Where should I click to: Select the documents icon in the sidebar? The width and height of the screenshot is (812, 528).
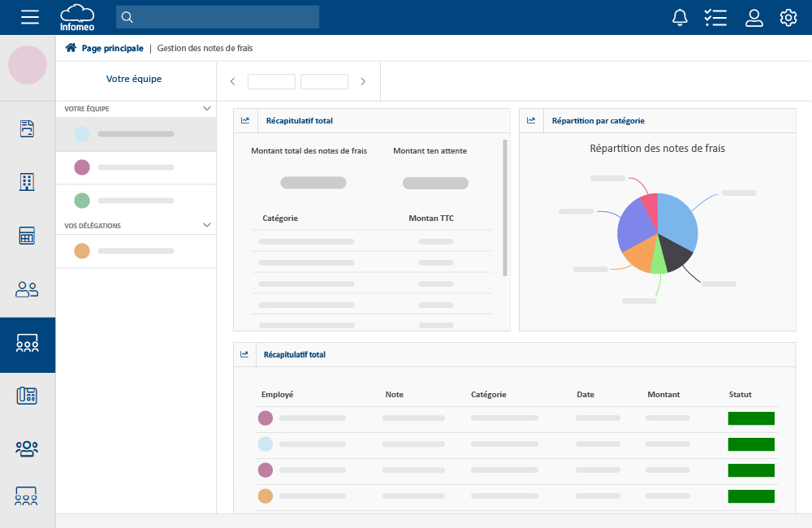pyautogui.click(x=27, y=128)
